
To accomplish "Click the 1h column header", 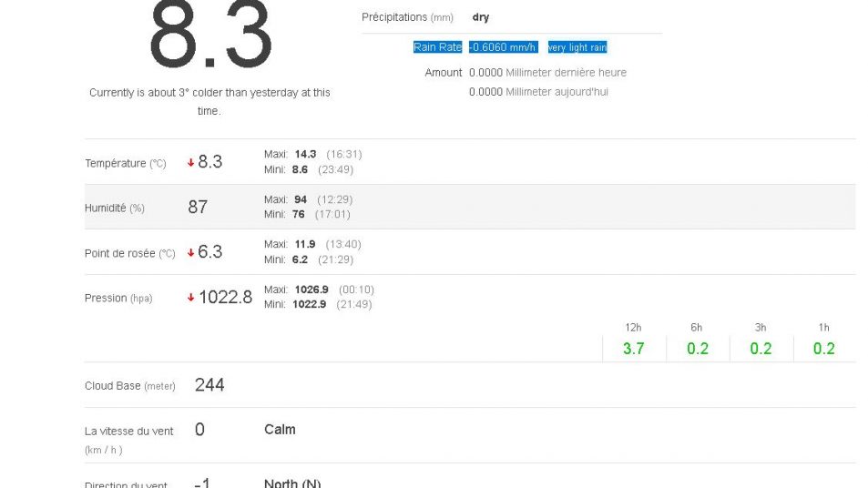I will (823, 328).
